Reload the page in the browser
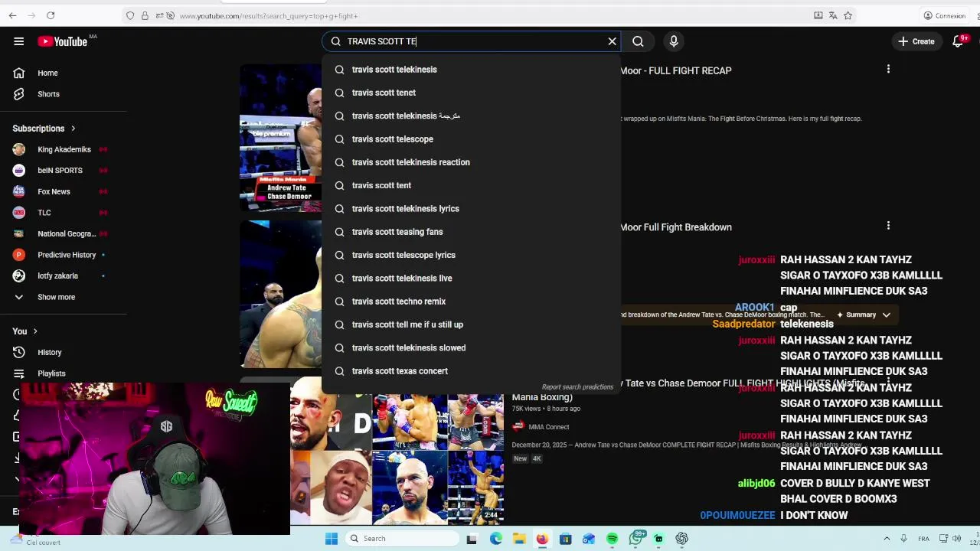Viewport: 980px width, 551px height. coord(51,15)
